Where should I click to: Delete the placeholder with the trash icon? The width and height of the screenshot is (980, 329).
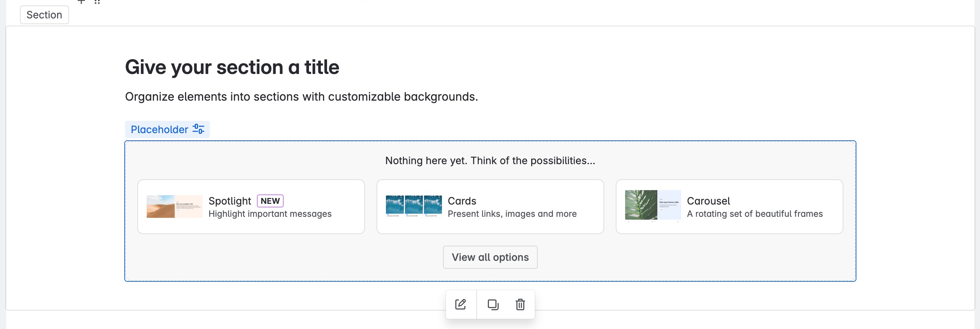click(520, 304)
